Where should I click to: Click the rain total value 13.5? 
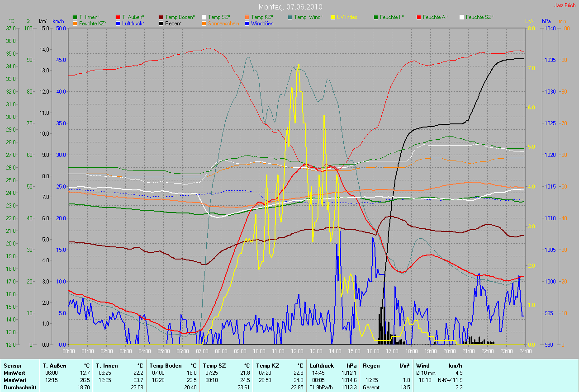(405, 387)
